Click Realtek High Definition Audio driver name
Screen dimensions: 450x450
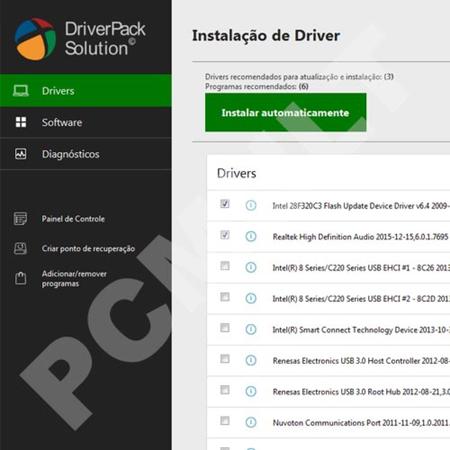(x=360, y=237)
